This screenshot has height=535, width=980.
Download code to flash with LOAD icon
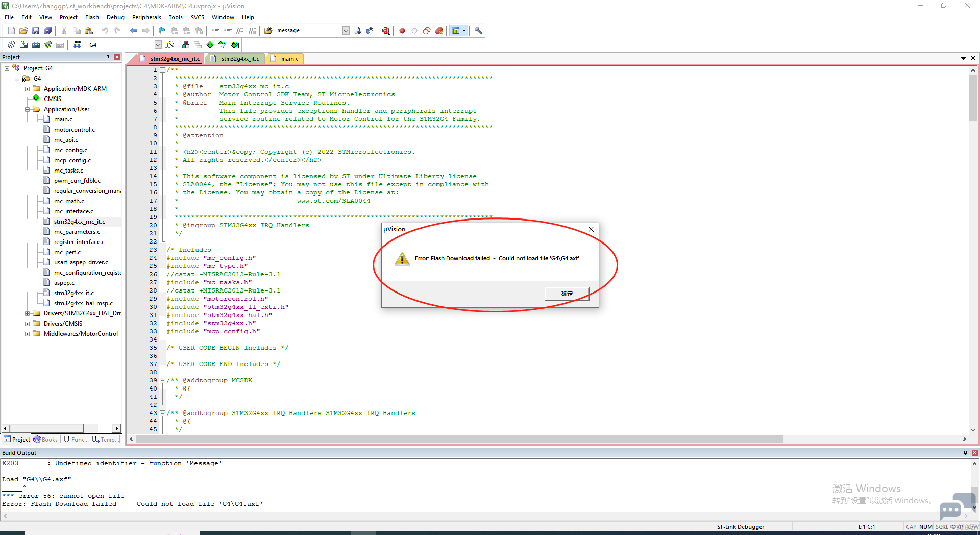coord(77,45)
